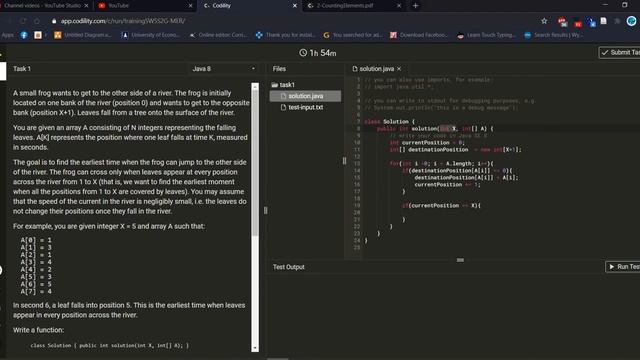Viewport: 640px width, 360px height.
Task: Collapse the task1 folder in Files
Action: pyautogui.click(x=283, y=84)
